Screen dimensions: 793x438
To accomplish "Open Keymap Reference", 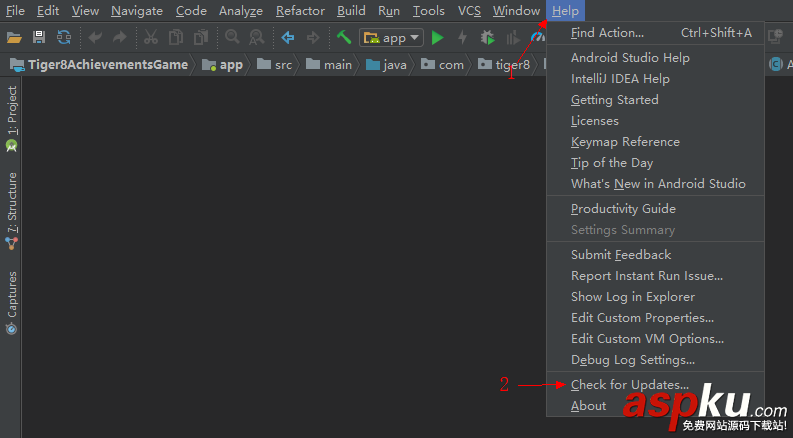I will click(x=655, y=142).
